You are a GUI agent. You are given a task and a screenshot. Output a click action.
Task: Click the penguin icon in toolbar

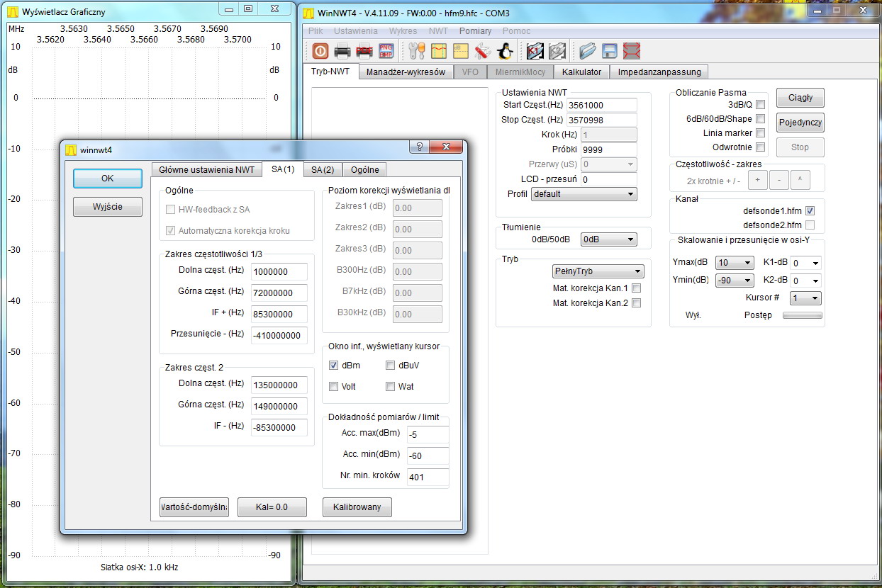[x=505, y=51]
